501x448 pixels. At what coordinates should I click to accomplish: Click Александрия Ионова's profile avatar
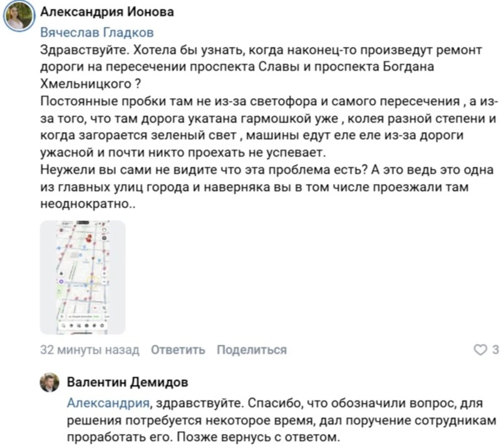point(19,17)
